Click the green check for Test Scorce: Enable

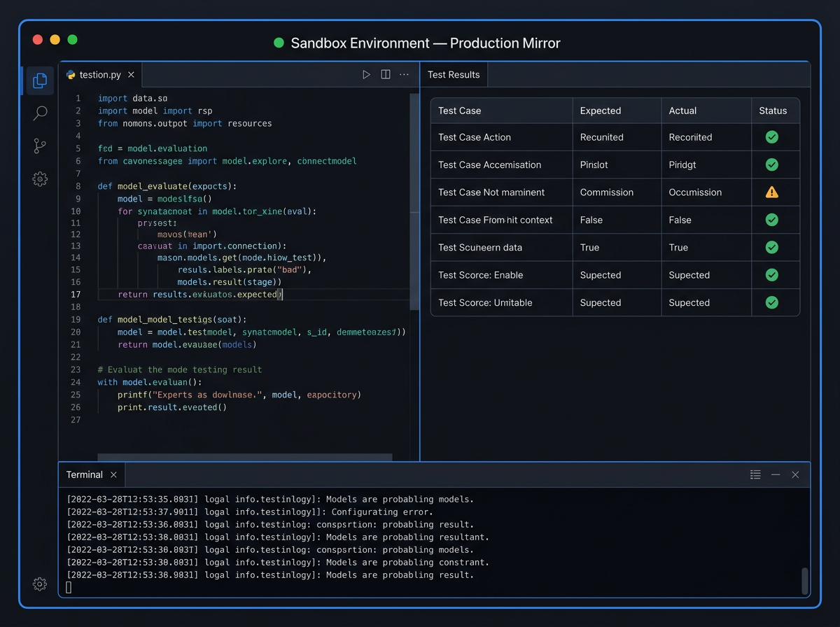[772, 275]
